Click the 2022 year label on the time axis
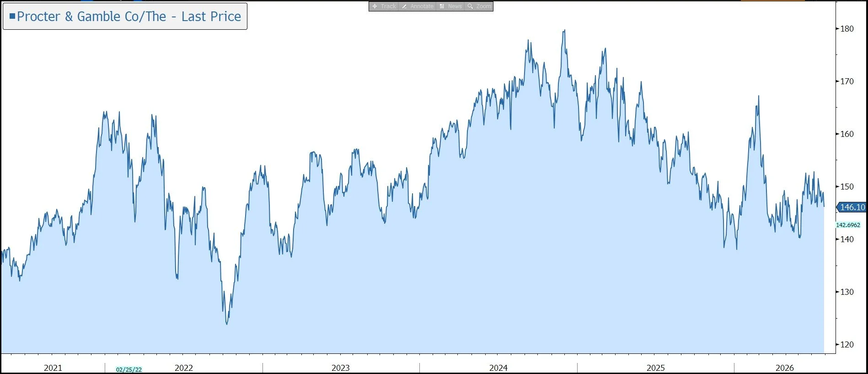The width and height of the screenshot is (868, 374). coord(184,368)
